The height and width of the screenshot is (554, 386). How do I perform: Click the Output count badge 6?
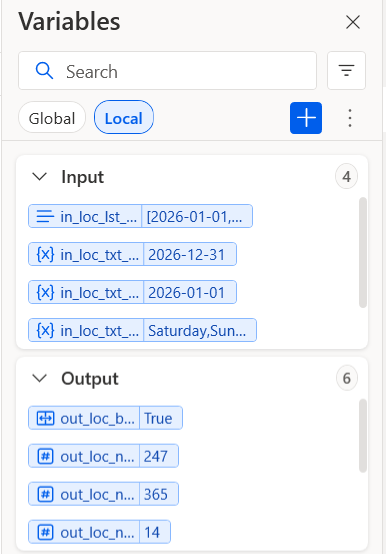tap(346, 378)
